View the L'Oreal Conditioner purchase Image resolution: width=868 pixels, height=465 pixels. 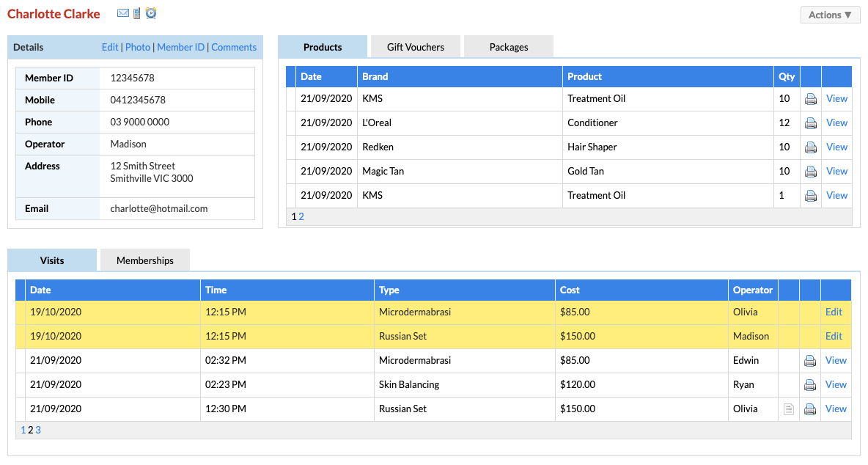tap(836, 123)
